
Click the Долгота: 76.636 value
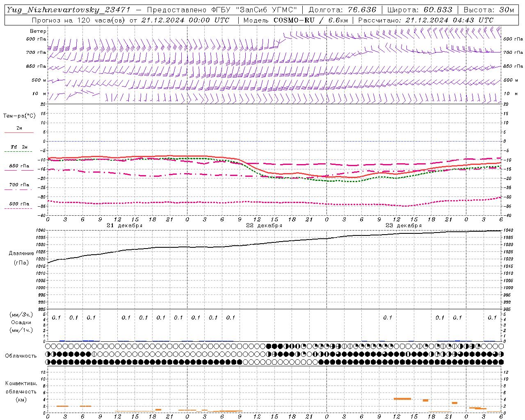[342, 10]
